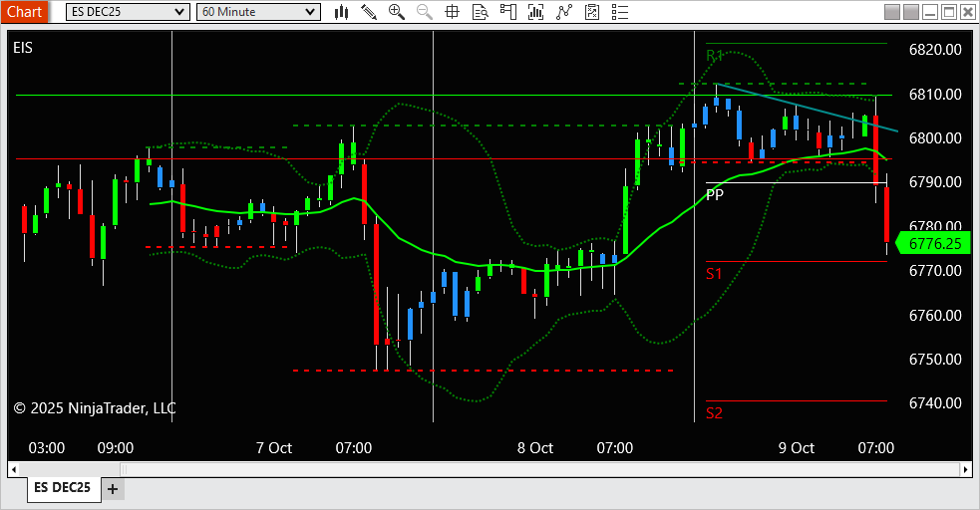Click the 6800.00 price axis label

click(x=935, y=137)
